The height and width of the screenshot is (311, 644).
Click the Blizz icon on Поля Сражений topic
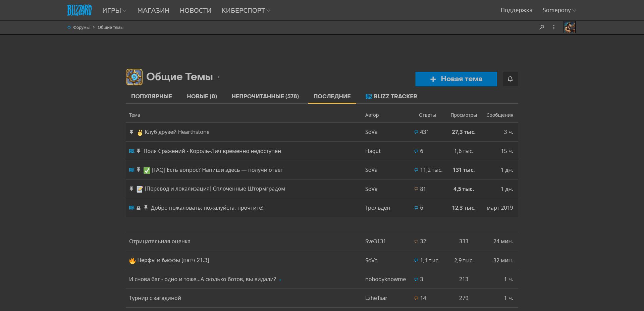coord(132,151)
